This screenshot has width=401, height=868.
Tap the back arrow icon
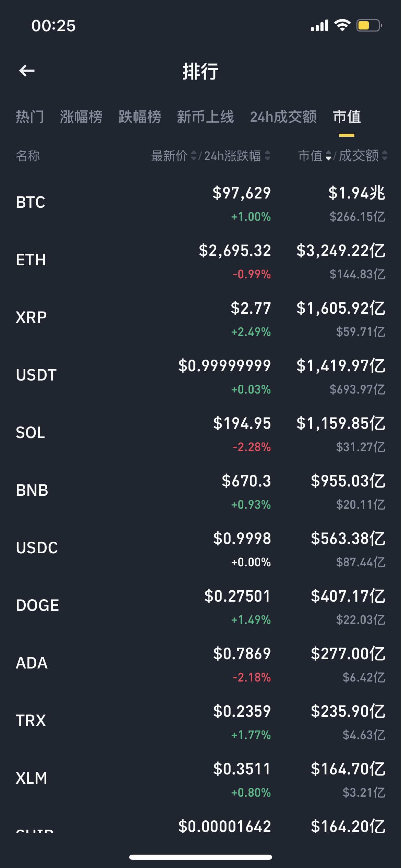27,71
